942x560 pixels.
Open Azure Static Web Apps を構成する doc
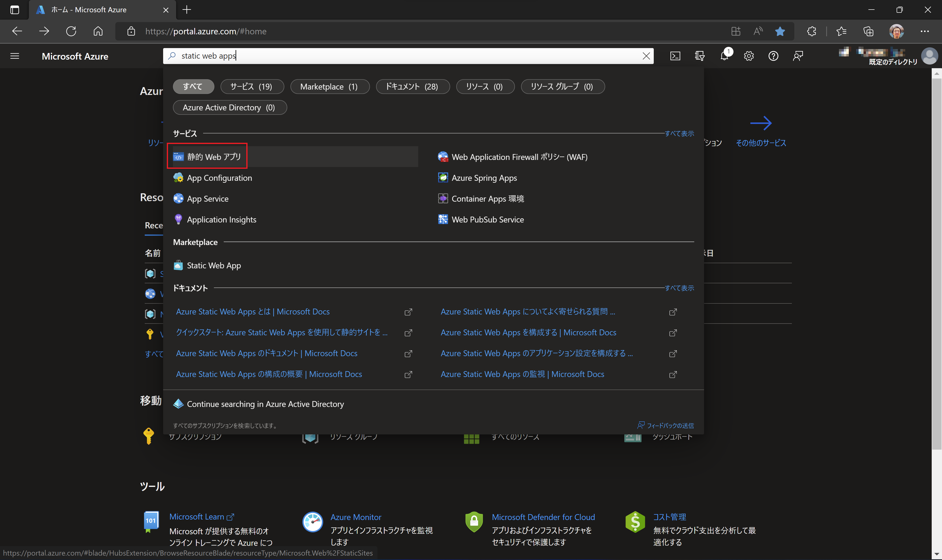(x=528, y=332)
